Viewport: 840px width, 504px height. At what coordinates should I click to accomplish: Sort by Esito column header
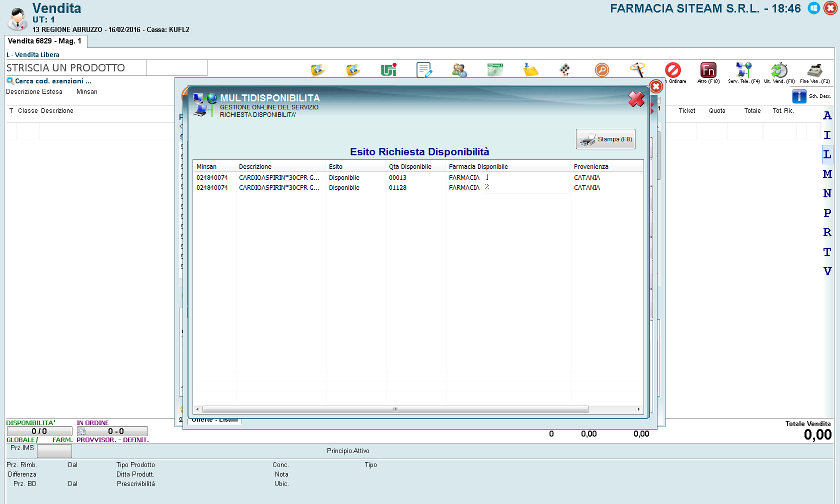pyautogui.click(x=356, y=167)
